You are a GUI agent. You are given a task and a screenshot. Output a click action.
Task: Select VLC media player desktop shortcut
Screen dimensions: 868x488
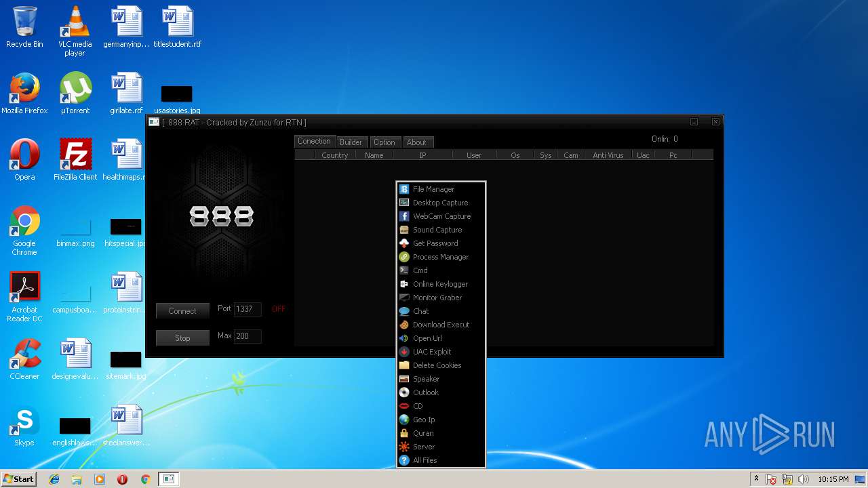pyautogui.click(x=75, y=31)
